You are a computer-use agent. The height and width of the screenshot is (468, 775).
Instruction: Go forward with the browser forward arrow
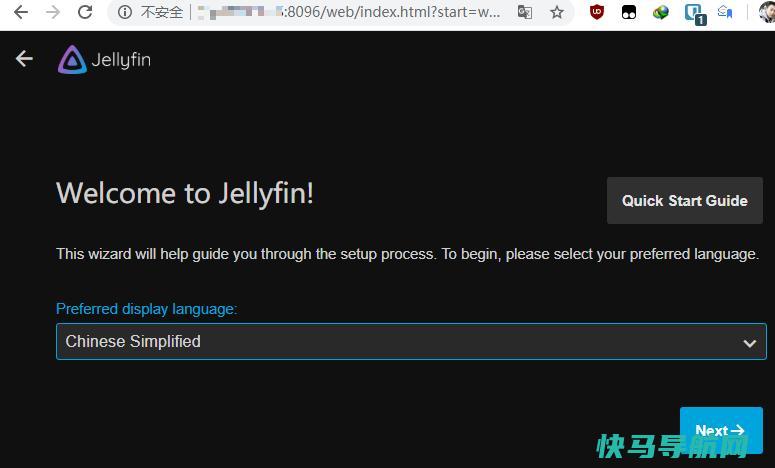coord(52,12)
